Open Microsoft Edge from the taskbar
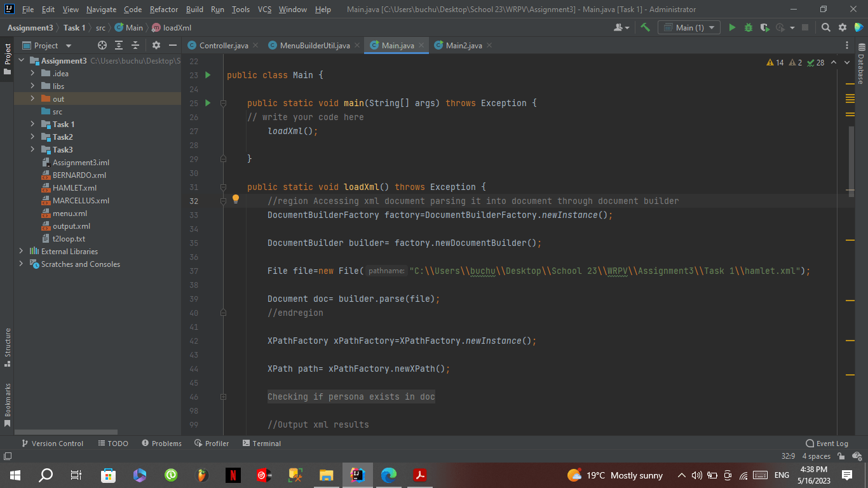 (x=389, y=475)
